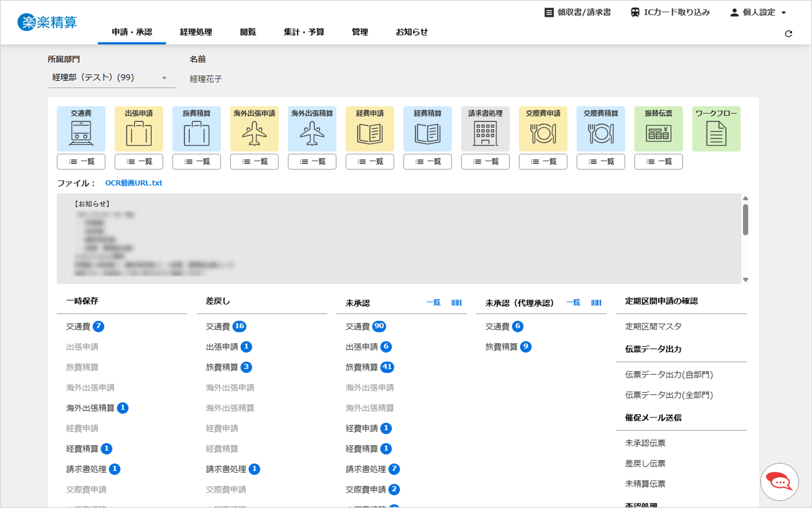
Task: Open the 個人設定 dropdown menu
Action: (x=758, y=12)
